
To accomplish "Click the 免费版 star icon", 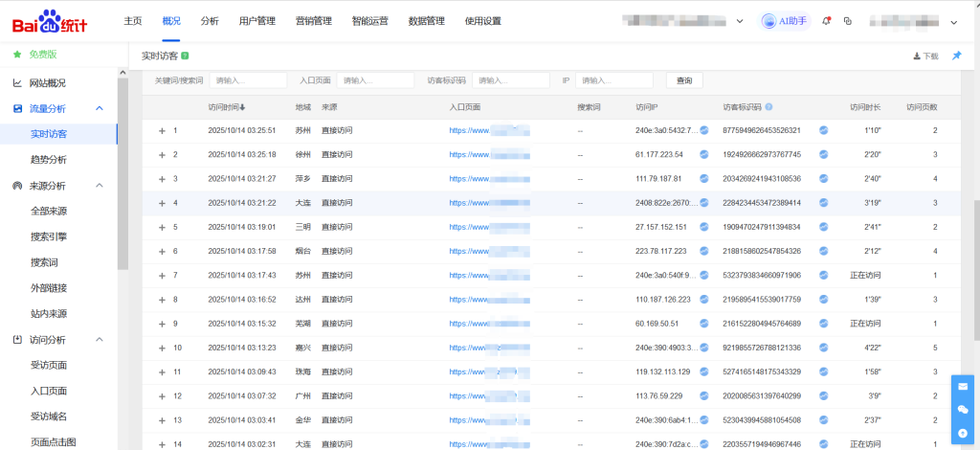I will (x=17, y=55).
